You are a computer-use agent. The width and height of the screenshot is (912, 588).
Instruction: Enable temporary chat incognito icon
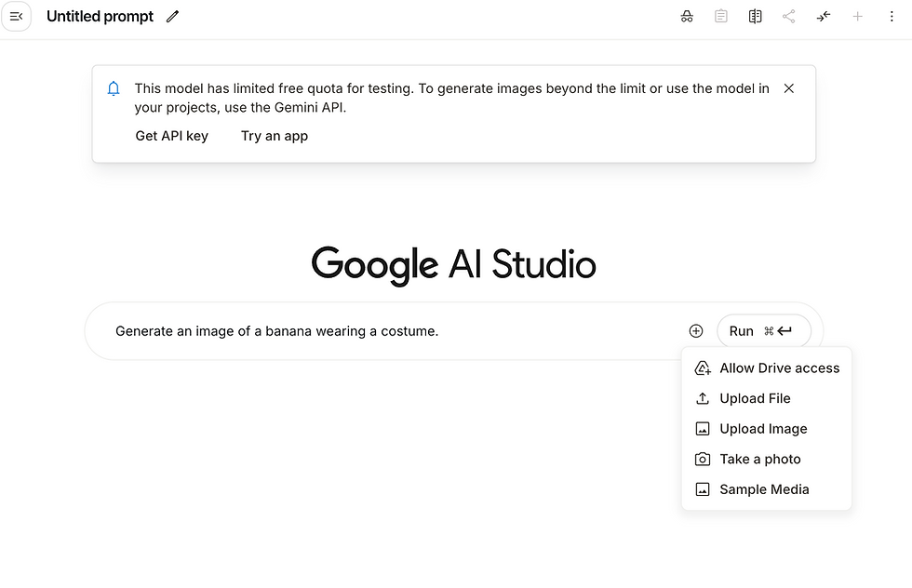click(x=687, y=17)
